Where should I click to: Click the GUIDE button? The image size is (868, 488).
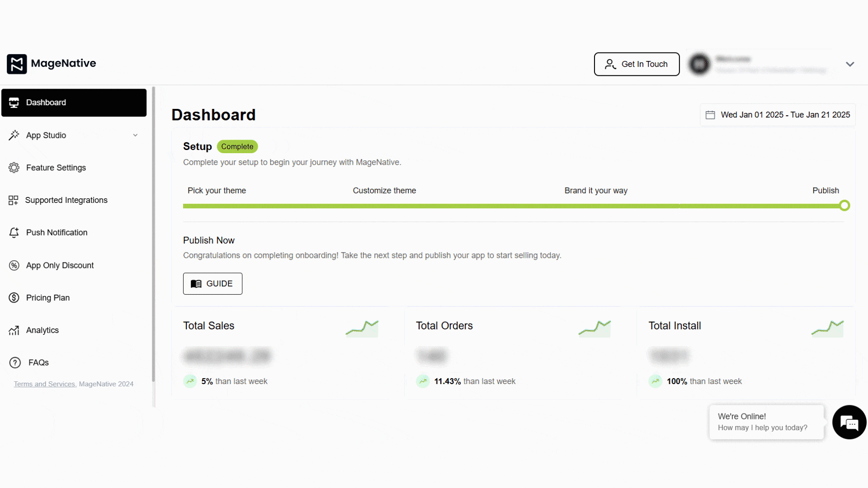[x=212, y=283]
